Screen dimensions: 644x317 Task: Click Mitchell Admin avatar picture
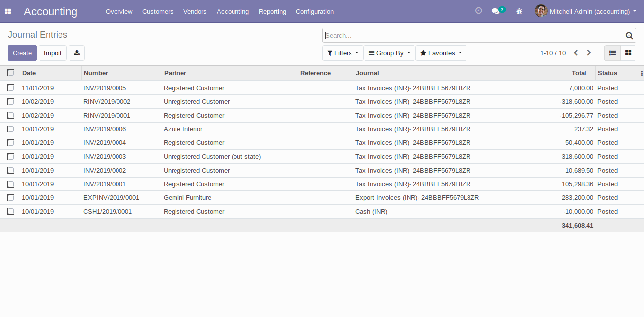541,11
